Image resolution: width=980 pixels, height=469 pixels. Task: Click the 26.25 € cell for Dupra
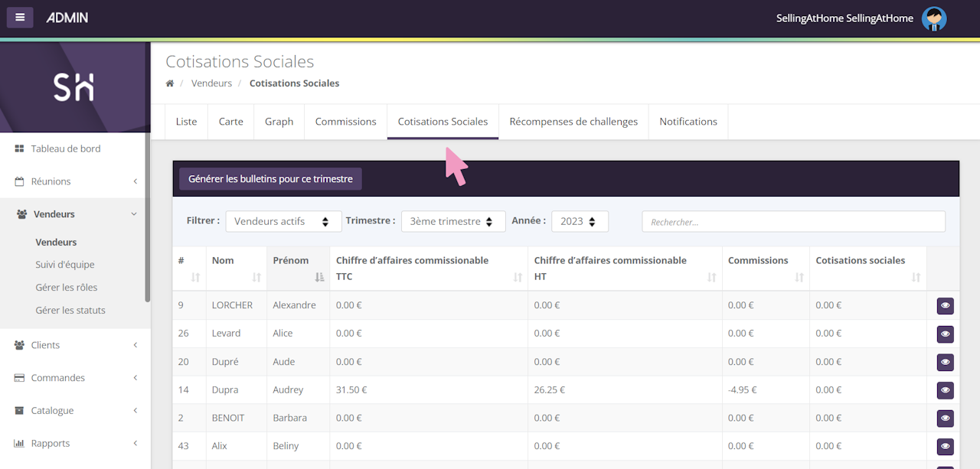click(x=625, y=389)
